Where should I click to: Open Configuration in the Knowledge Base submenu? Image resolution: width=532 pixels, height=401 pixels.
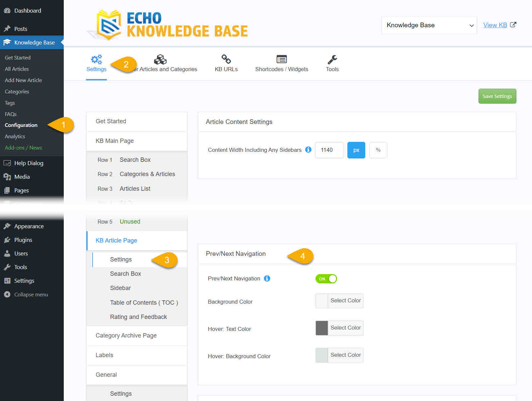click(x=21, y=125)
